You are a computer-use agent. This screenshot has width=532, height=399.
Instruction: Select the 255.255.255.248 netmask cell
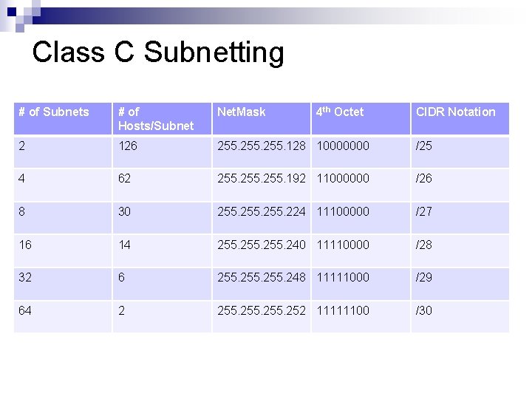click(262, 278)
